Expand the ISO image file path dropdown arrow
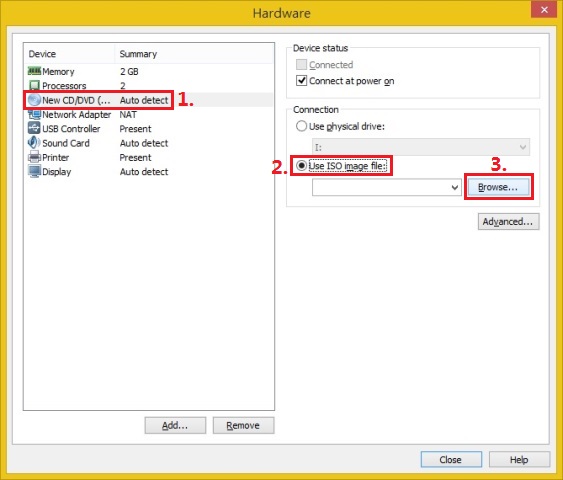 (455, 187)
